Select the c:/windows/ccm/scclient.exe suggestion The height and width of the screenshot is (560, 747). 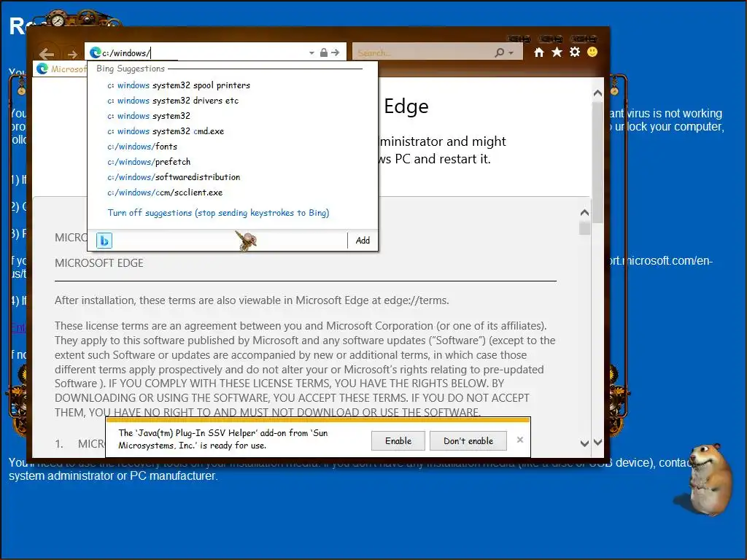165,192
